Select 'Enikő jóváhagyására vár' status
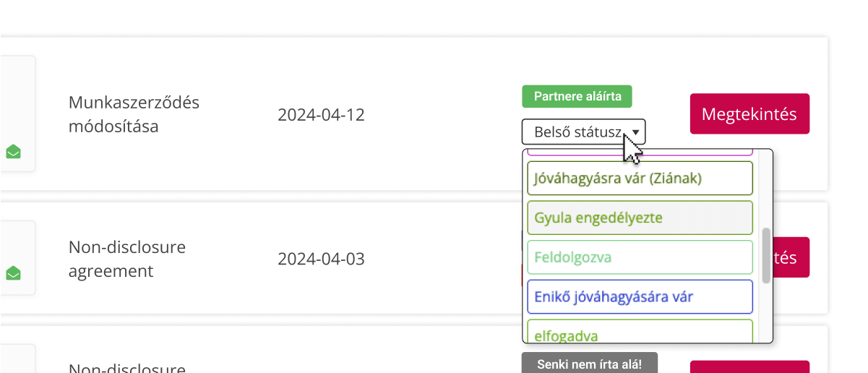The width and height of the screenshot is (868, 373). point(640,296)
